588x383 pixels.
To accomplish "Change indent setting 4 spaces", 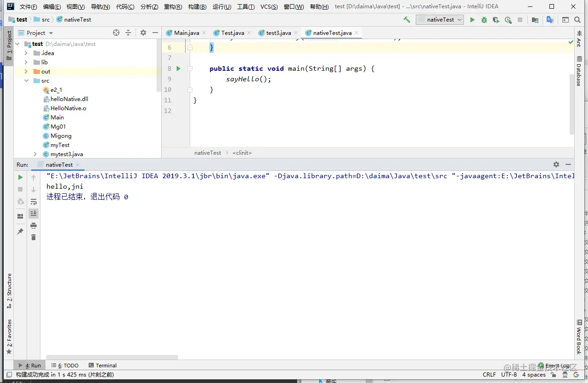I will tap(534, 375).
